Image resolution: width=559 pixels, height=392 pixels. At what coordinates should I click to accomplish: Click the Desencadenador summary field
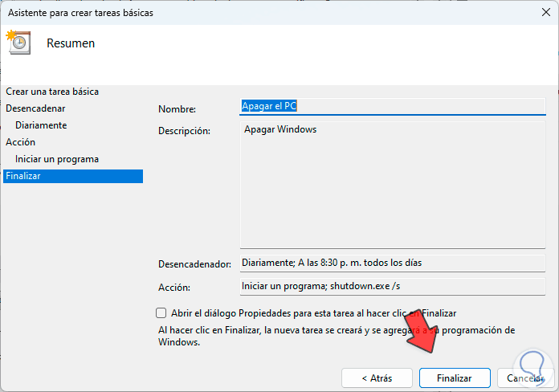392,263
